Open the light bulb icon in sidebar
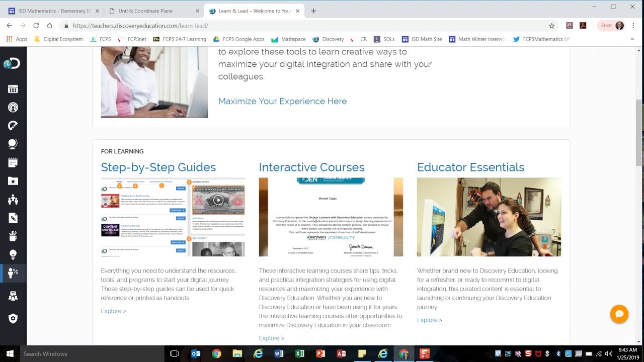The height and width of the screenshot is (362, 644). click(x=13, y=254)
